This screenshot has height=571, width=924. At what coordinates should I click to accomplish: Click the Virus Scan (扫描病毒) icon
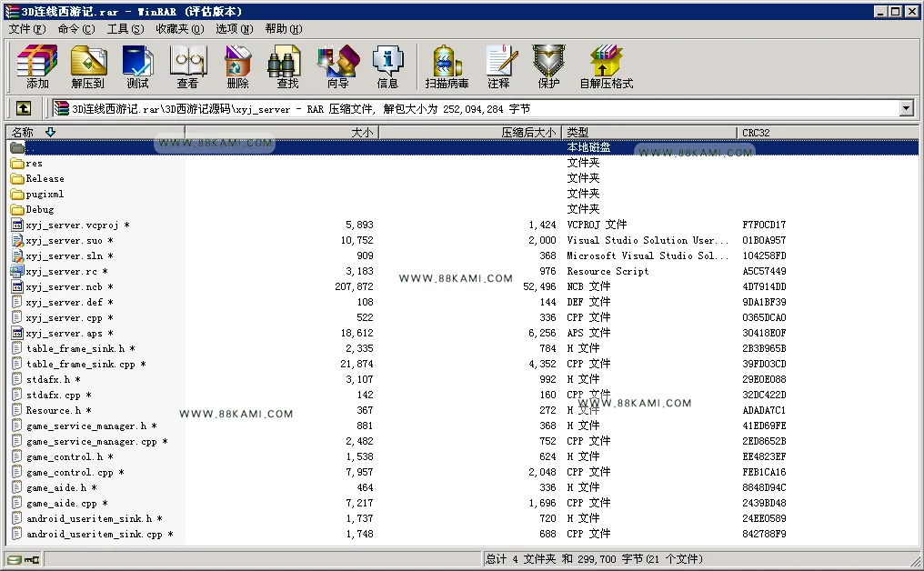447,66
